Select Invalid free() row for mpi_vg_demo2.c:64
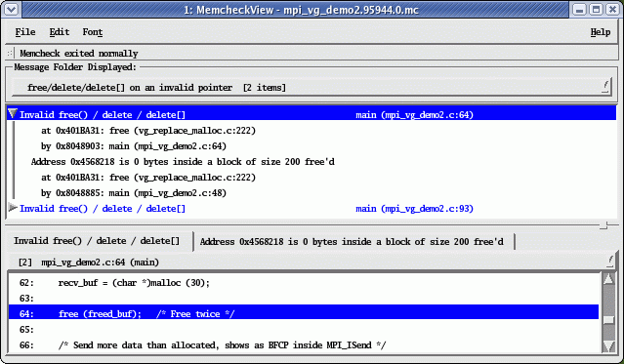624x364 pixels. [x=312, y=115]
